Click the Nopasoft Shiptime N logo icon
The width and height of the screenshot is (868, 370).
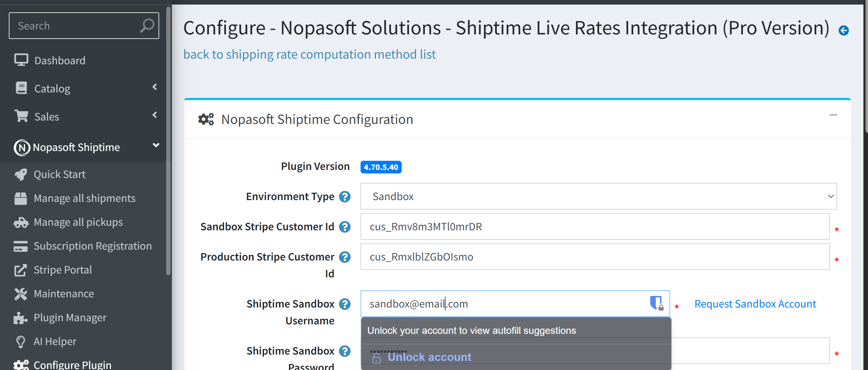click(x=22, y=147)
